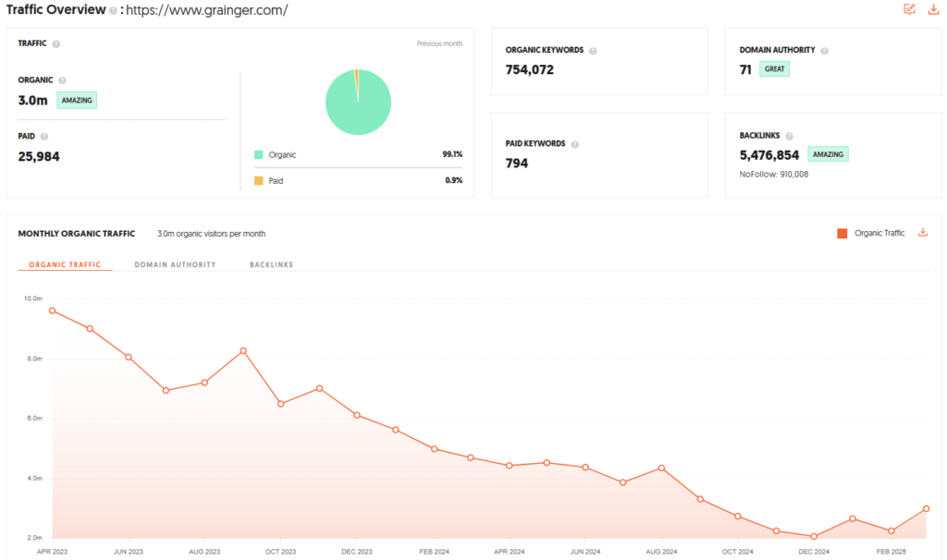Click the AMAZING badge beside organic 3.0m
Image resolution: width=947 pixels, height=560 pixels.
pos(77,100)
